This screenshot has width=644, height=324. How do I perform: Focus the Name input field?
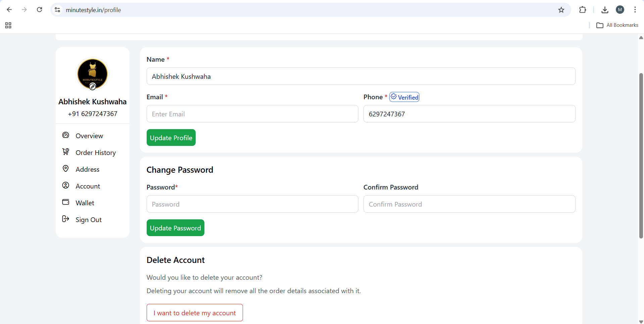361,76
